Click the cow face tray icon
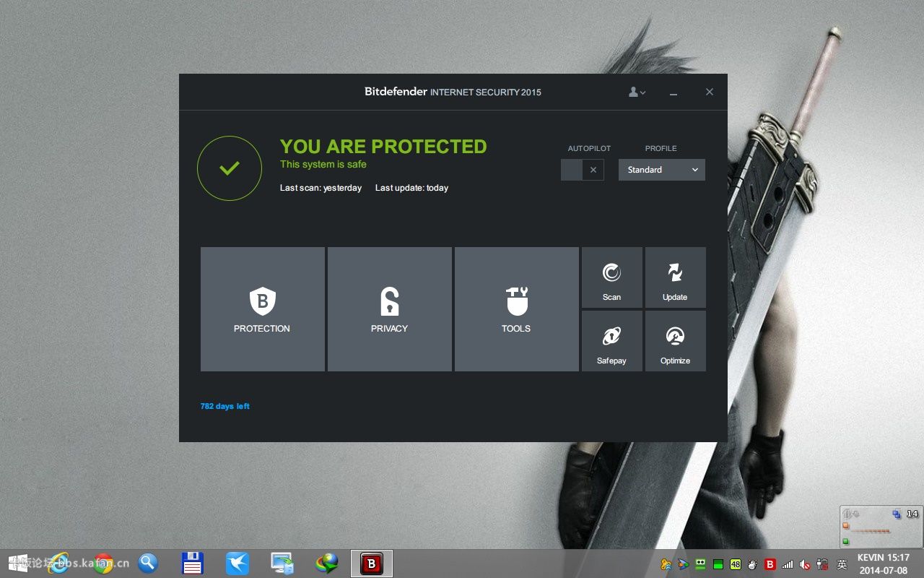924x578 pixels. tap(753, 564)
